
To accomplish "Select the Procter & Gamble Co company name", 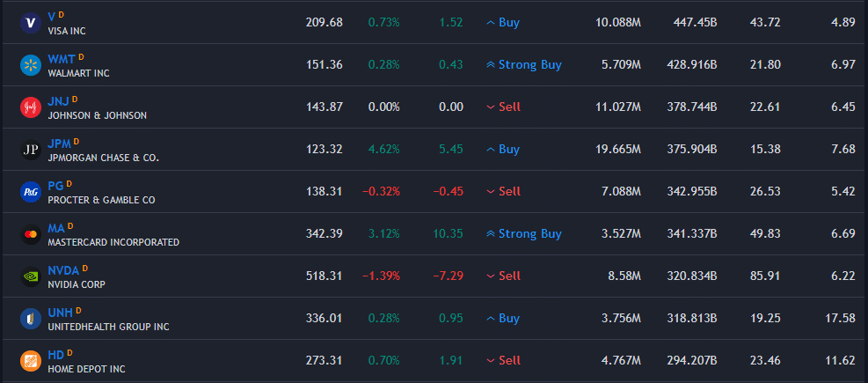I will click(101, 200).
